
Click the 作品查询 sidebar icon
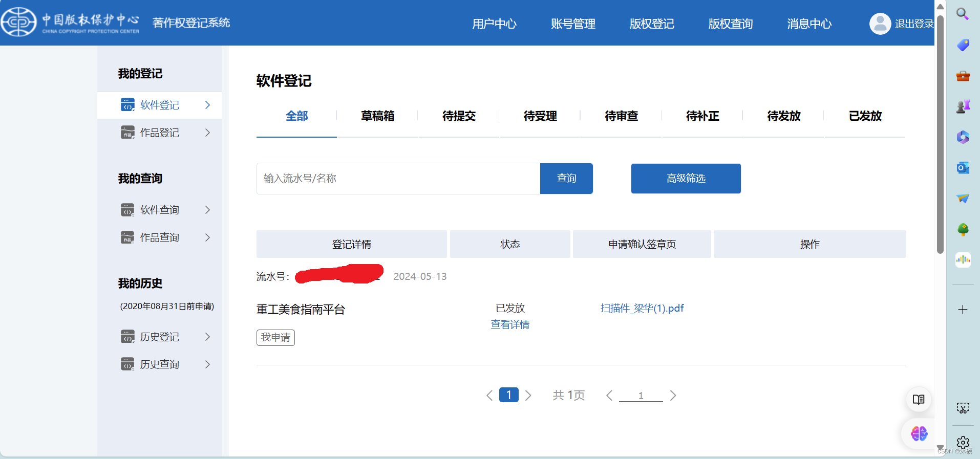coord(127,237)
